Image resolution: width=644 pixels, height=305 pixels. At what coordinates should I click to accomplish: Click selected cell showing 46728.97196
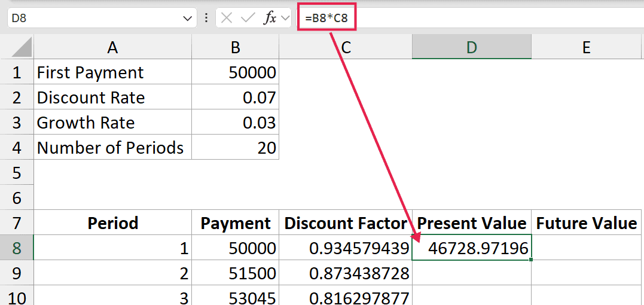coord(472,248)
